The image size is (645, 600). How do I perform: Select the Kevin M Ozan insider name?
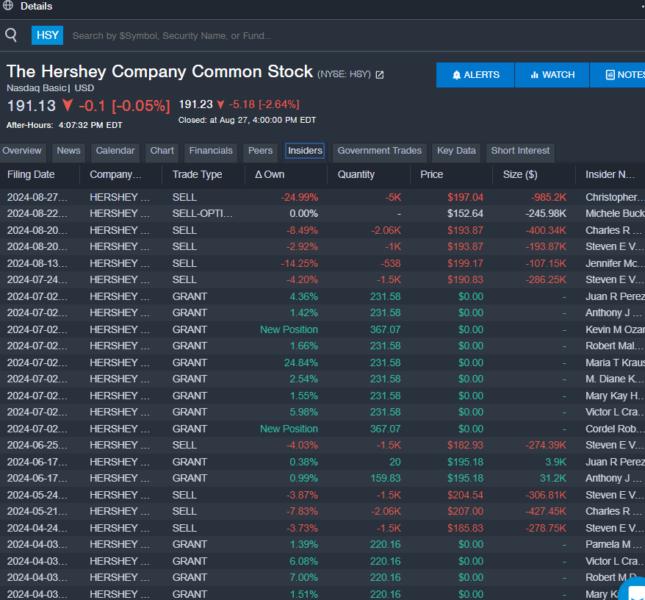[x=615, y=330]
